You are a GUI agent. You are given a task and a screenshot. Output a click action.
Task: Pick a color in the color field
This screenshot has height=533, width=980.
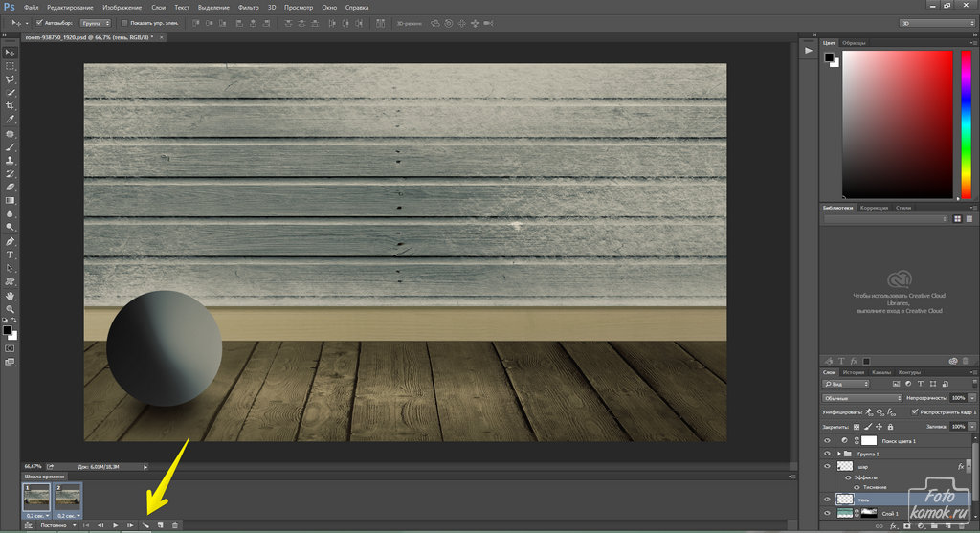point(897,124)
